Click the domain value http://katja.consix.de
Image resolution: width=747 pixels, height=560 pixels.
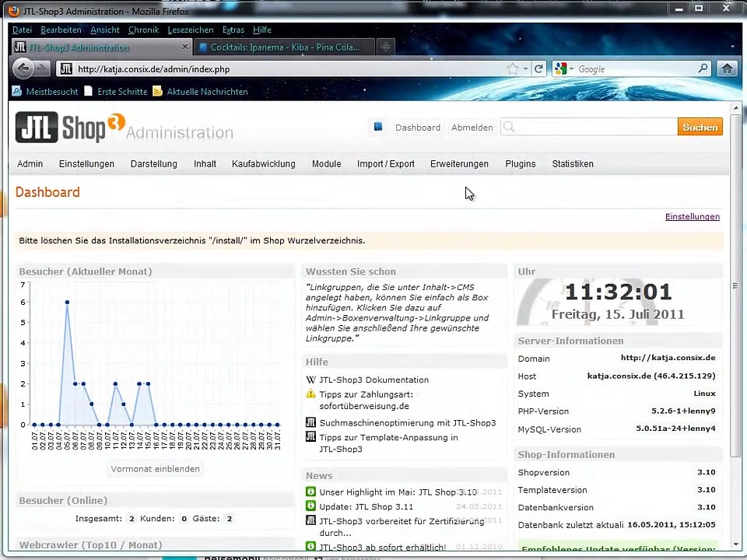point(668,358)
